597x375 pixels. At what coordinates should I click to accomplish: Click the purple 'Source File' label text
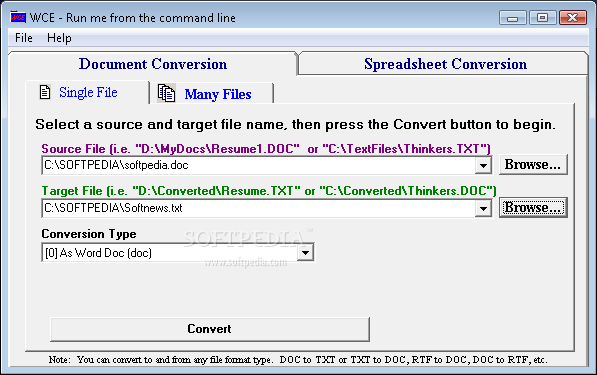point(266,149)
